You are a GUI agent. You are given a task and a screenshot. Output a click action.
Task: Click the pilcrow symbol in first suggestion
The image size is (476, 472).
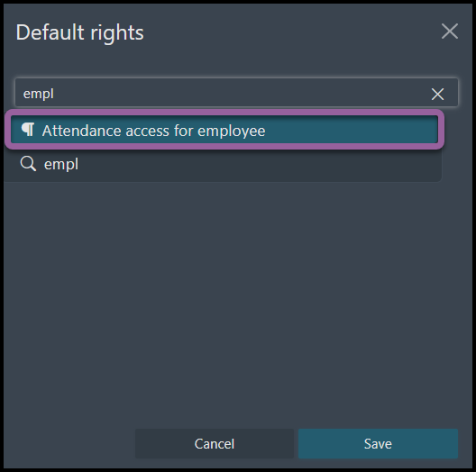pos(28,130)
